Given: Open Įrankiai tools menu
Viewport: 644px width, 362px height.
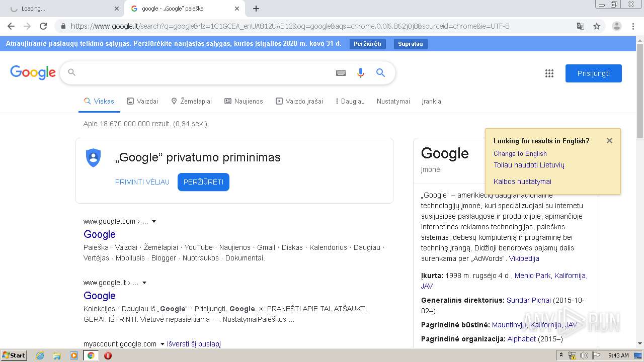Looking at the screenshot, I should click(432, 101).
